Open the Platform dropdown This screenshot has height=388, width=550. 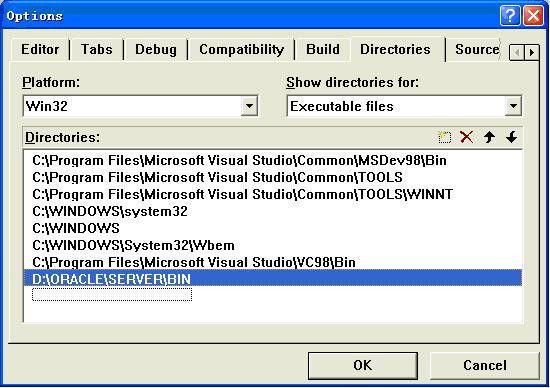249,106
